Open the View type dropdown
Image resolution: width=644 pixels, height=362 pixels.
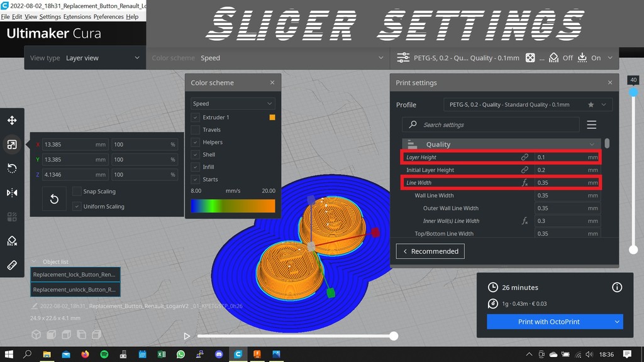tap(85, 58)
